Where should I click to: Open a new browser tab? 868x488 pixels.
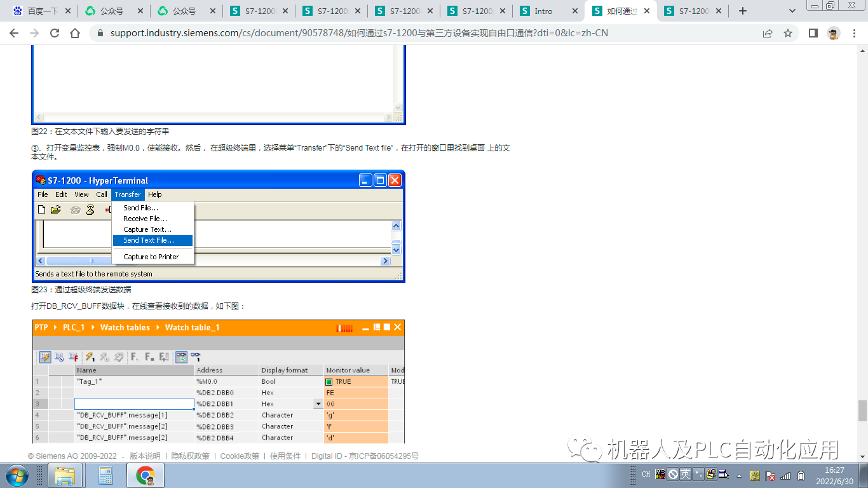pos(743,11)
